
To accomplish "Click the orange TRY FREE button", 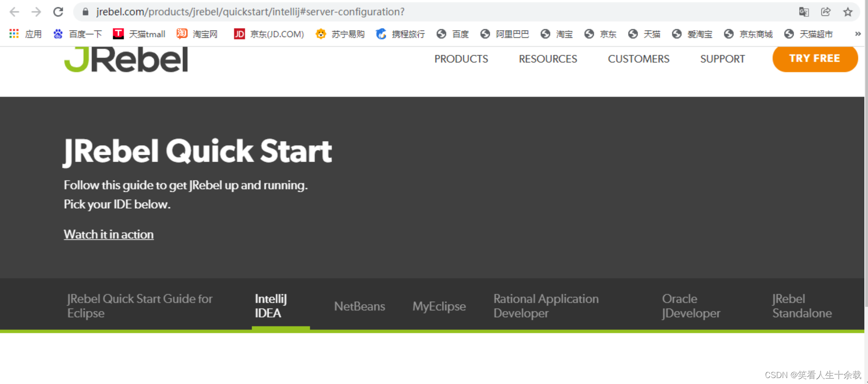I will click(815, 58).
